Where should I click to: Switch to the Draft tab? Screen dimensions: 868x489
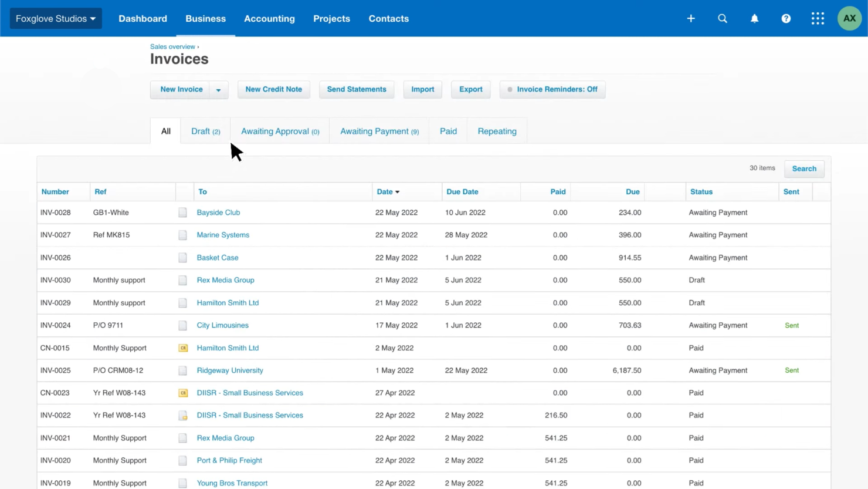tap(205, 131)
